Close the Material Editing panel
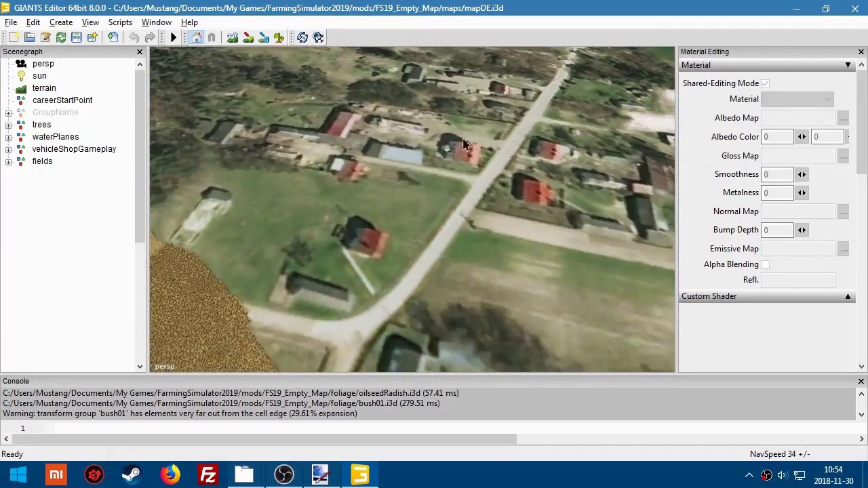This screenshot has width=868, height=488. 861,52
